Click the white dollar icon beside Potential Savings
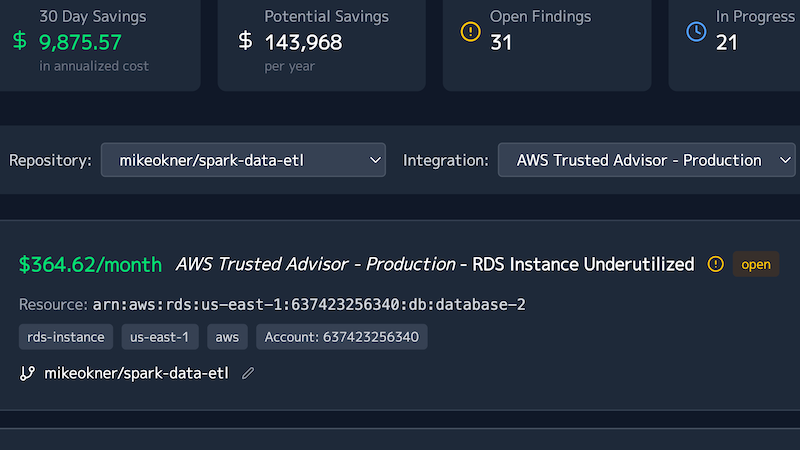 (x=245, y=41)
